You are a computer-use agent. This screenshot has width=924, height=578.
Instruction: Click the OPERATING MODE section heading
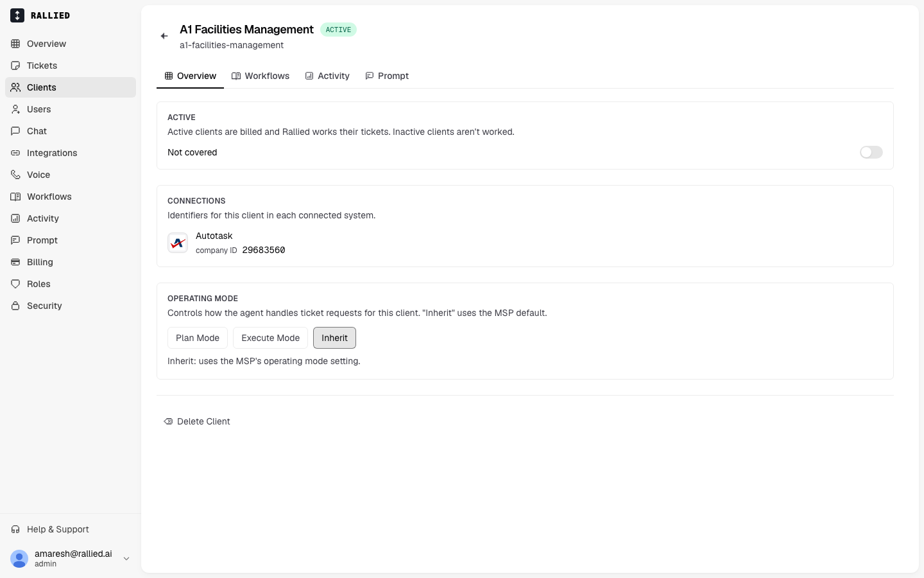coord(203,299)
